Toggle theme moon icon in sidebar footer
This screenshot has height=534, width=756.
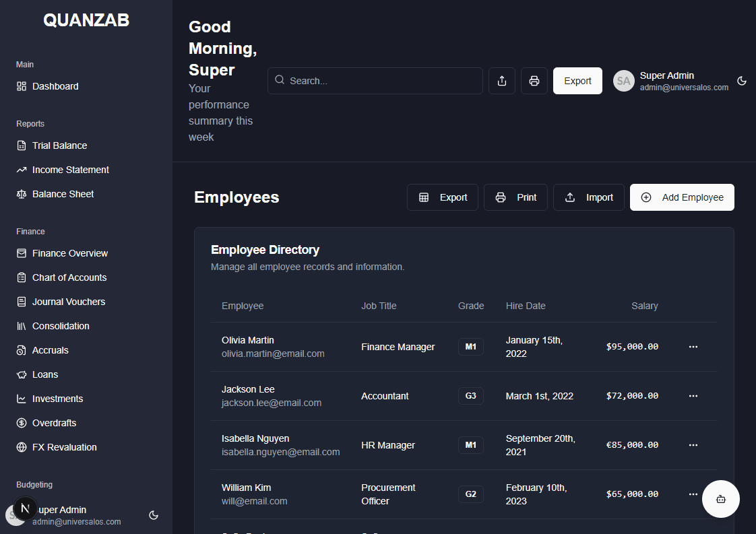pyautogui.click(x=154, y=515)
